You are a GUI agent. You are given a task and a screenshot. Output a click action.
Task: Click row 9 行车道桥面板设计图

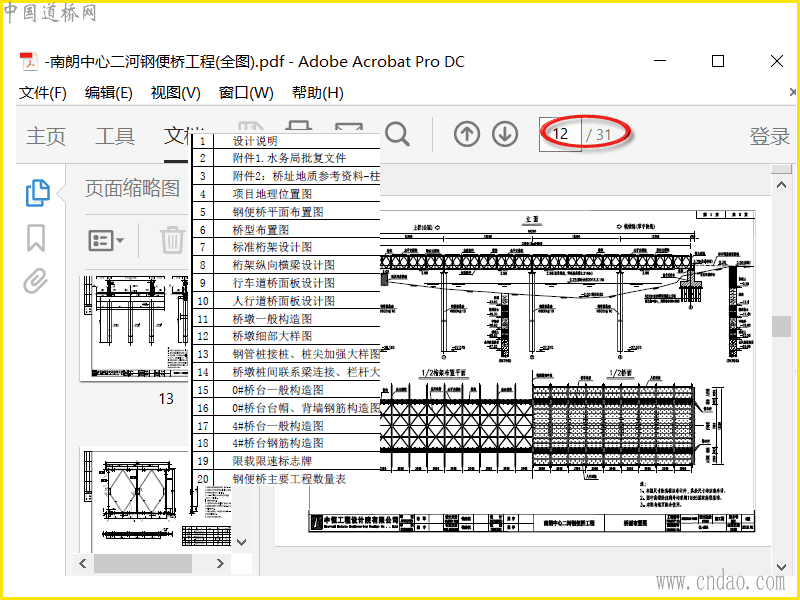tap(286, 283)
